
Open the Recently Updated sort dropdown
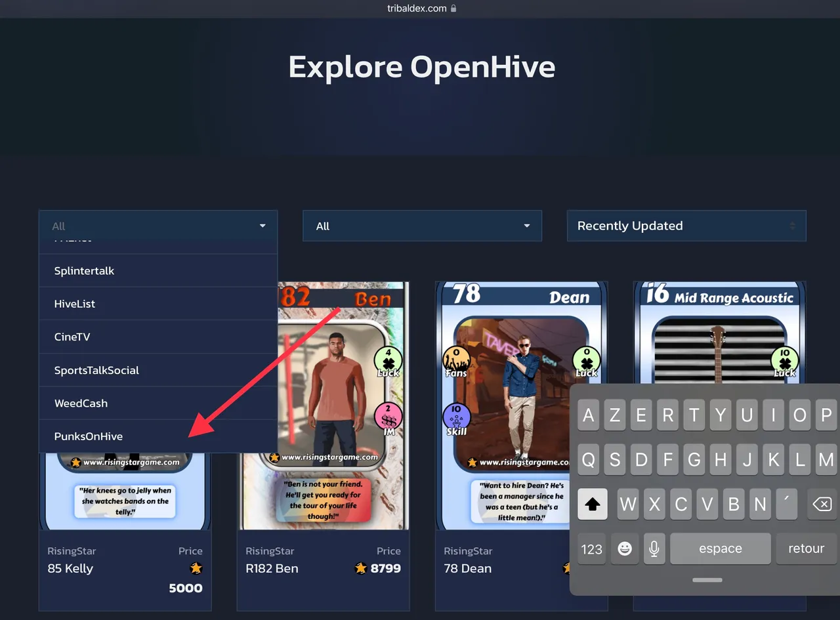(686, 226)
